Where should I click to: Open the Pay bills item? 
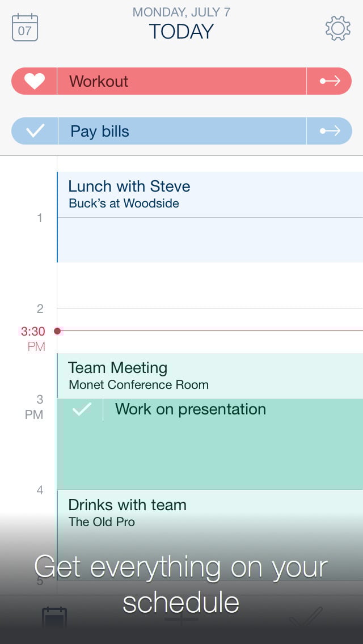click(x=181, y=132)
